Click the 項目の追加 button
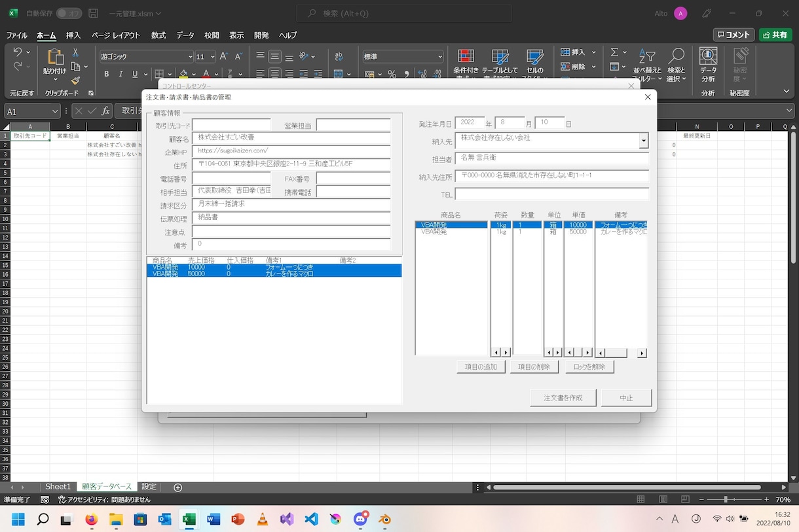 pos(481,366)
